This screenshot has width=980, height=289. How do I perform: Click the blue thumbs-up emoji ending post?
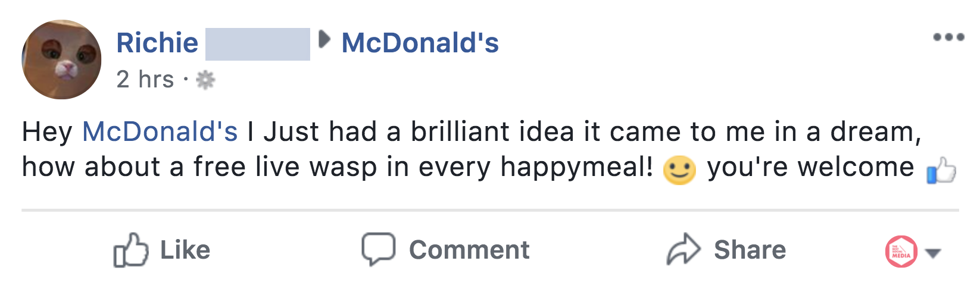(x=941, y=171)
